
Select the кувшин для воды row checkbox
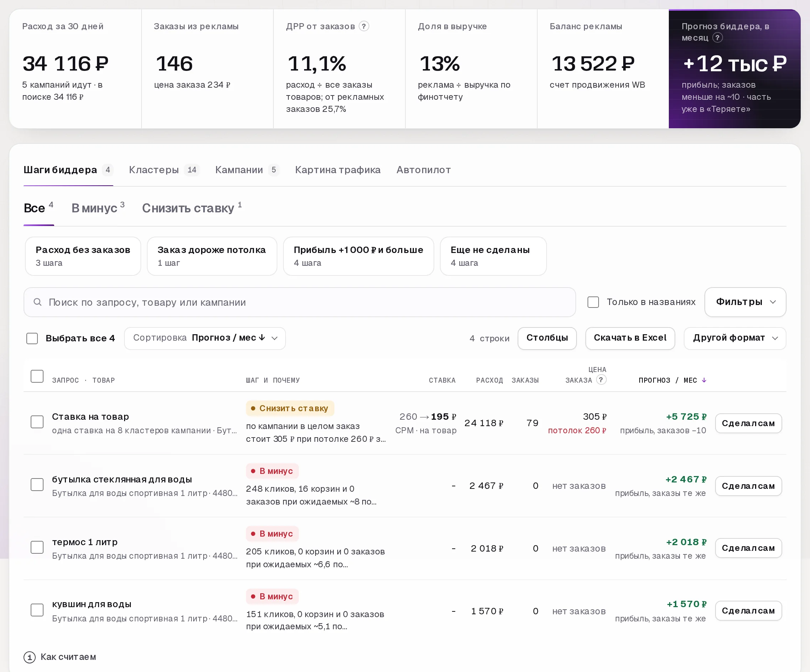37,610
